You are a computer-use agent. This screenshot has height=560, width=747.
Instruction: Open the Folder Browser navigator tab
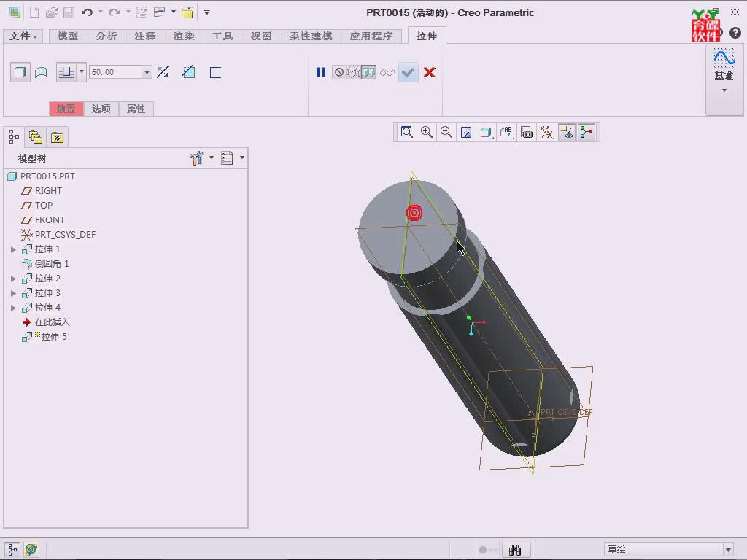pos(36,137)
